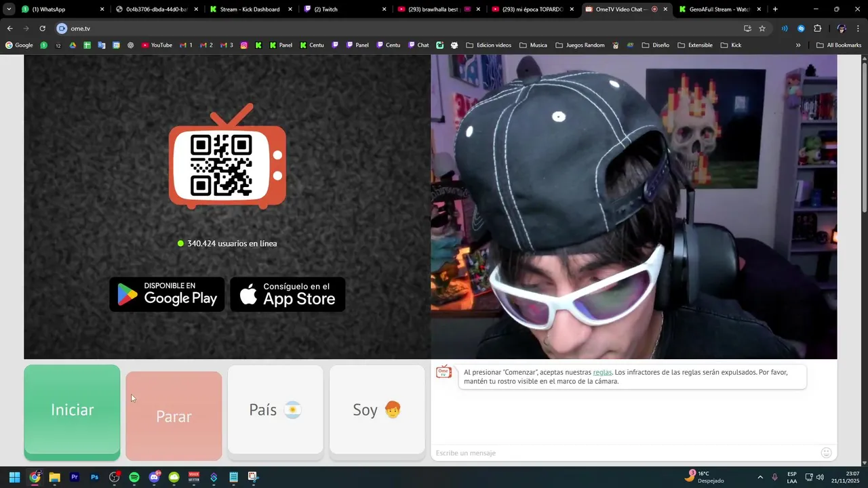Open the reglas rules link
868x488 pixels.
coord(602,372)
